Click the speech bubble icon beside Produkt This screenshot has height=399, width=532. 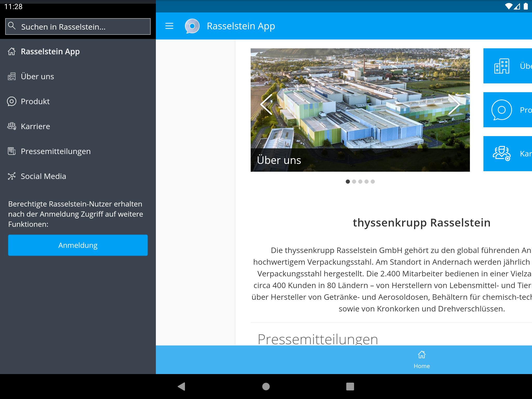coord(12,101)
